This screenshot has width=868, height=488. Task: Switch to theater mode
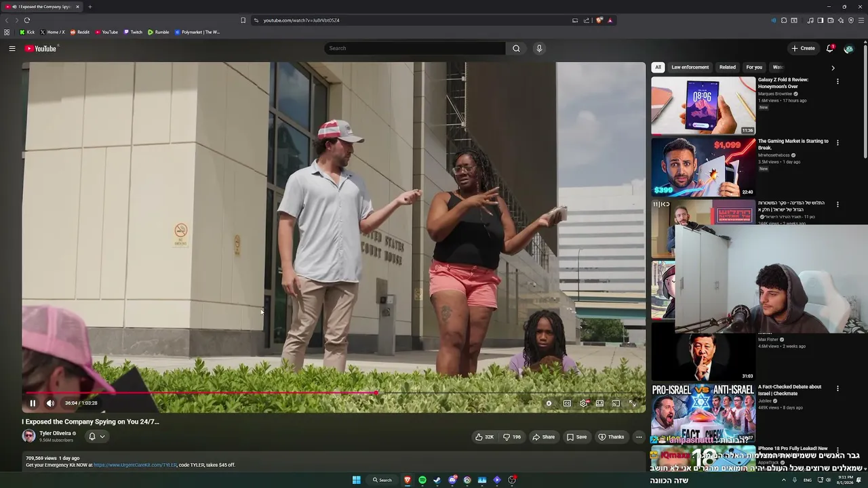pos(599,403)
